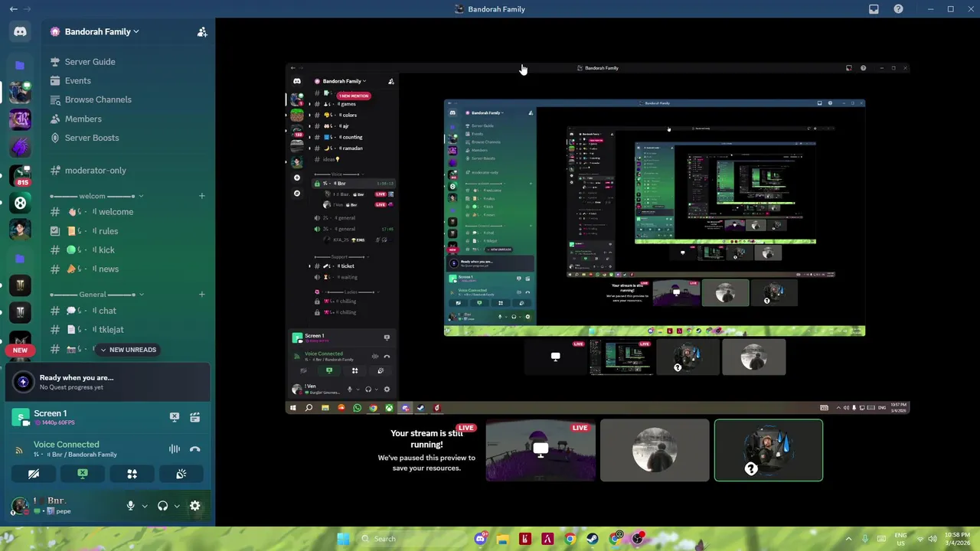The width and height of the screenshot is (980, 551).
Task: Open the soundboard button
Action: (x=181, y=474)
